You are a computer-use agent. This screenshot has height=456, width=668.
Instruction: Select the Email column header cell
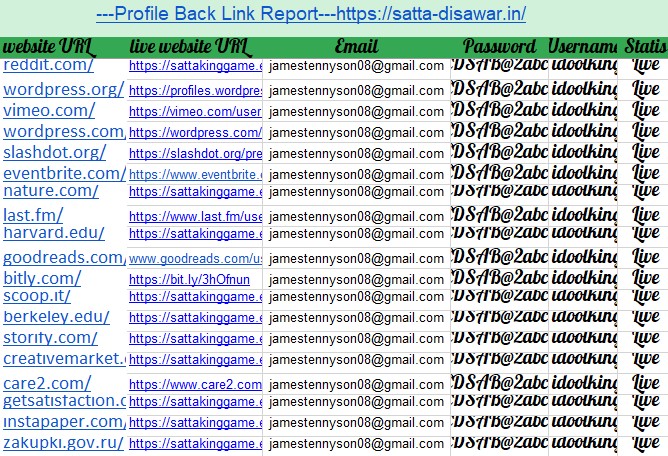coord(356,47)
